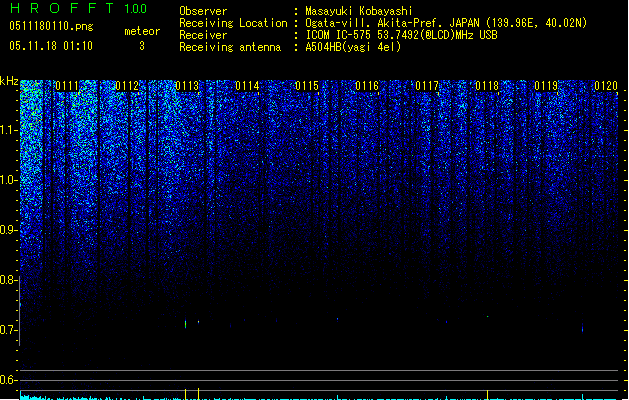The height and width of the screenshot is (400, 629).
Task: Click the 0.6 kHz axis label
Action: [8, 380]
